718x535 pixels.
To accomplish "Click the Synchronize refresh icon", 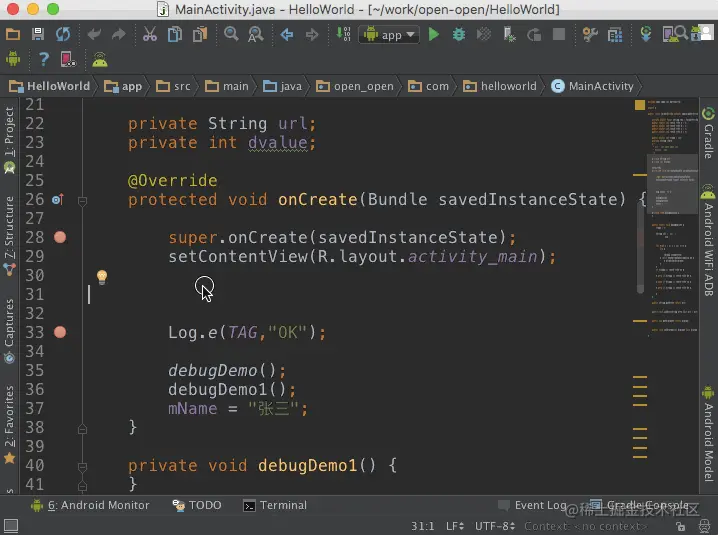I will tap(63, 34).
